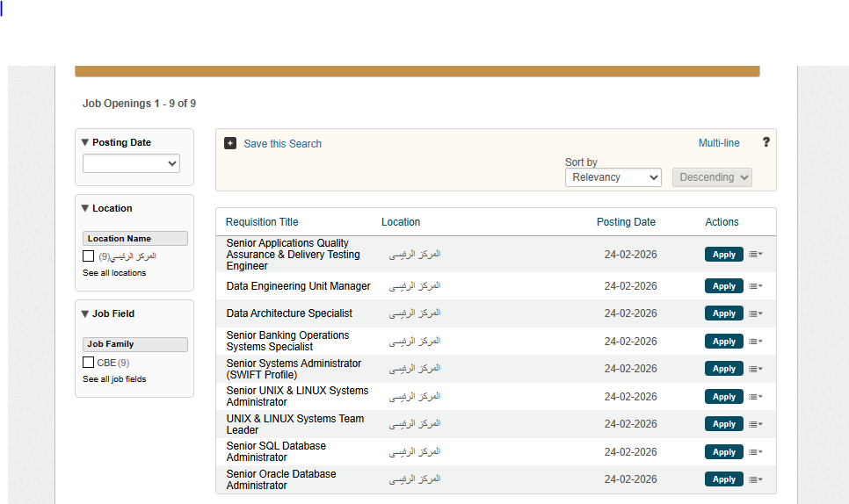The image size is (849, 504).
Task: Open actions list icon for UNIX & LINUX Systems Team Leader
Action: (x=755, y=424)
